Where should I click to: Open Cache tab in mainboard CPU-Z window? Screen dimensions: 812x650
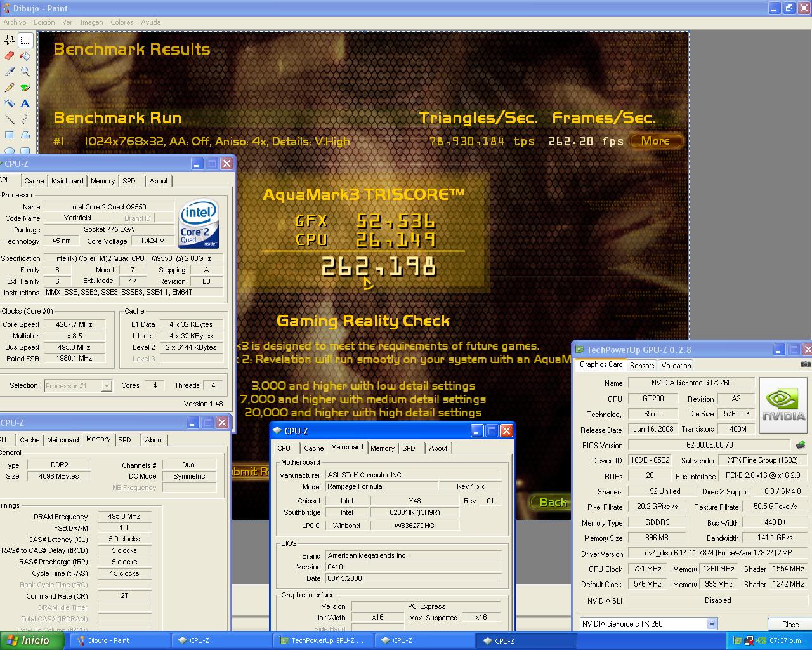pyautogui.click(x=314, y=448)
